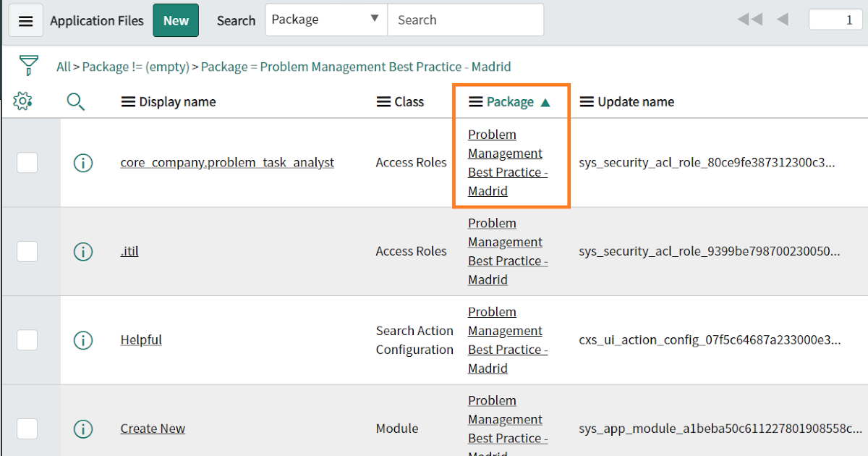Open the Display name column header menu
The width and height of the screenshot is (868, 456).
(129, 101)
